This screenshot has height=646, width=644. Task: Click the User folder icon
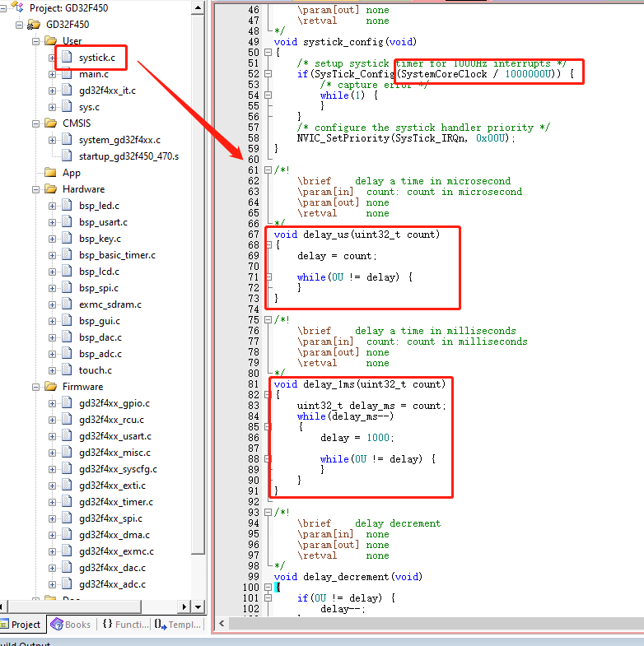coord(51,41)
